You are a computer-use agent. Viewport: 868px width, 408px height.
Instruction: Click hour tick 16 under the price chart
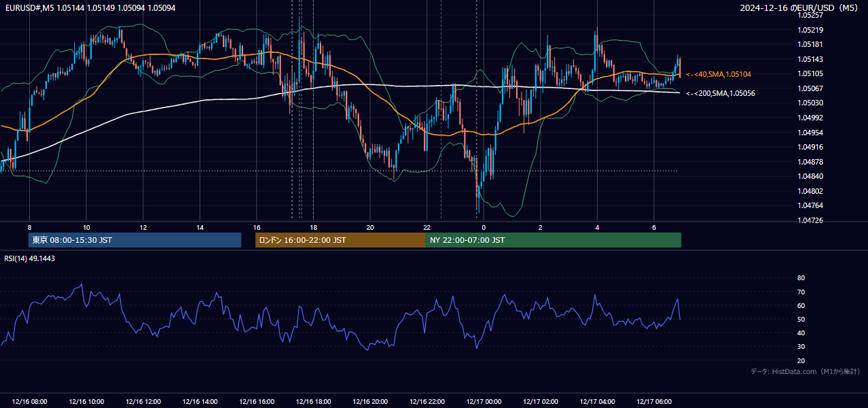(x=256, y=227)
